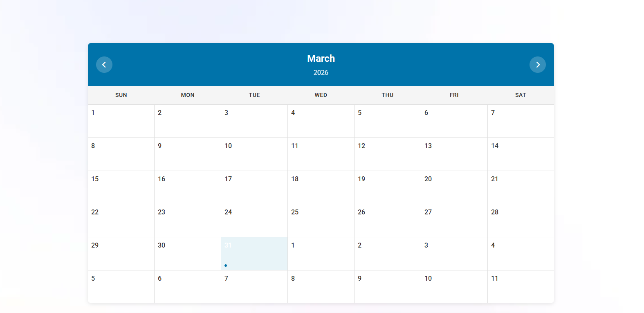Select April 6 in the last row

188,287
